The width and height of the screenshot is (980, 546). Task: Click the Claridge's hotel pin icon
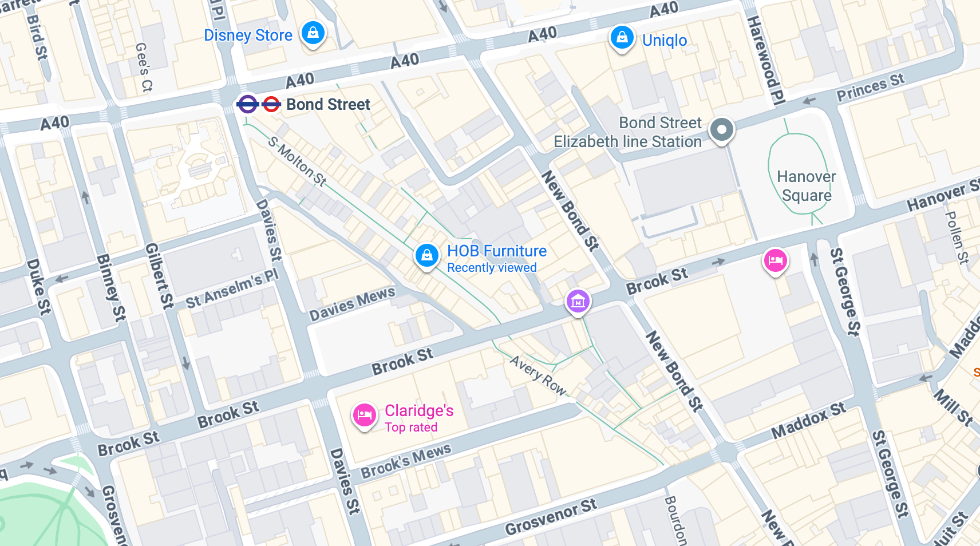click(x=364, y=416)
